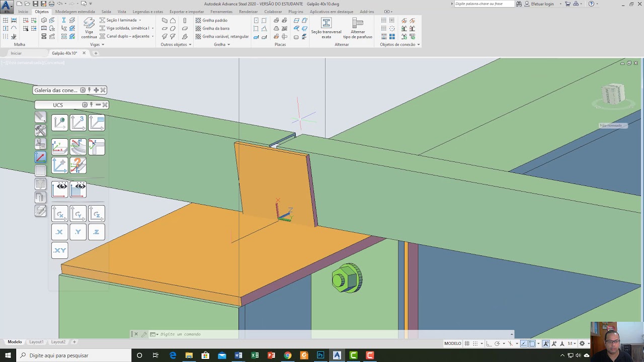Toggle grid display in status bar
This screenshot has width=644, height=362.
(x=467, y=343)
